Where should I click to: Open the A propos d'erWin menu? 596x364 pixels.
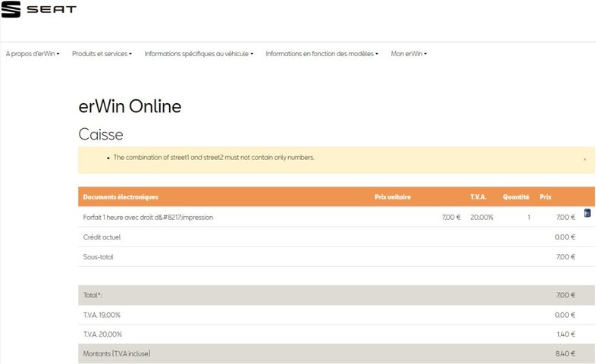tap(33, 54)
